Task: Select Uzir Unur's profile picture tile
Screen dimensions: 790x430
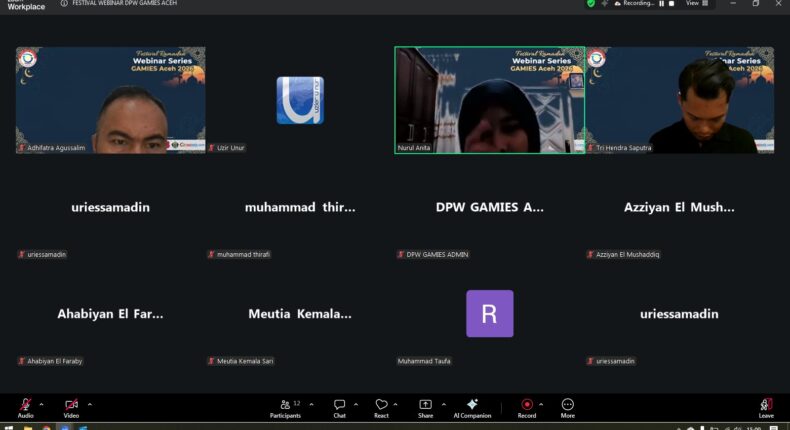Action: tap(300, 100)
